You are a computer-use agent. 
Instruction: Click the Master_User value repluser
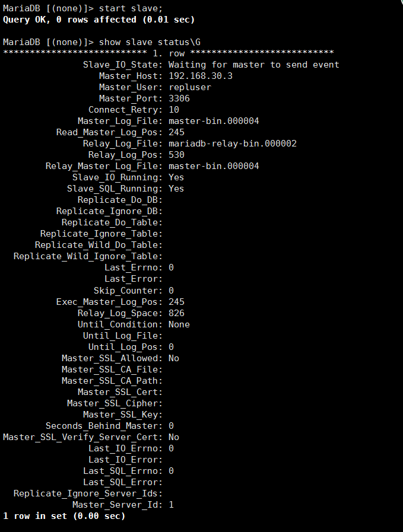pos(189,87)
